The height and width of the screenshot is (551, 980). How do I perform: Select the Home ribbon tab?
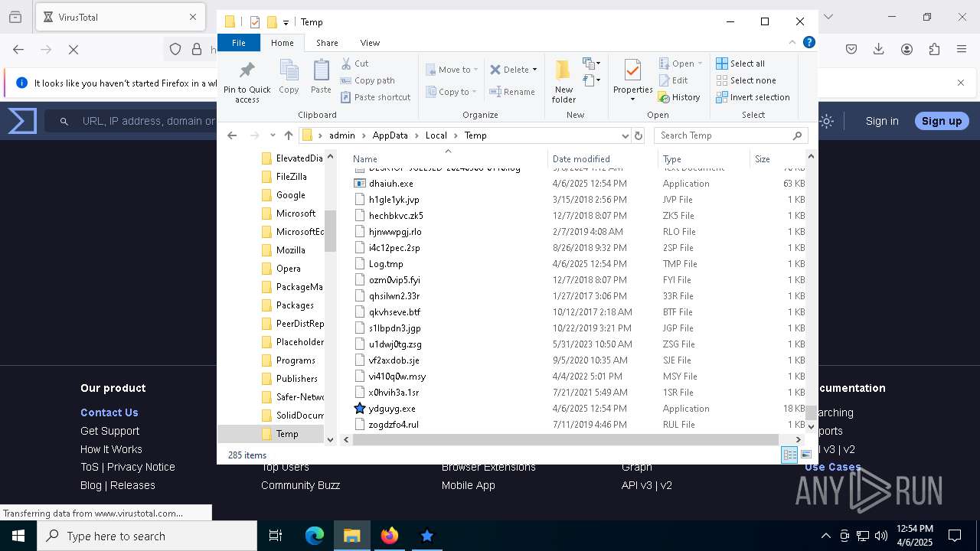point(283,43)
